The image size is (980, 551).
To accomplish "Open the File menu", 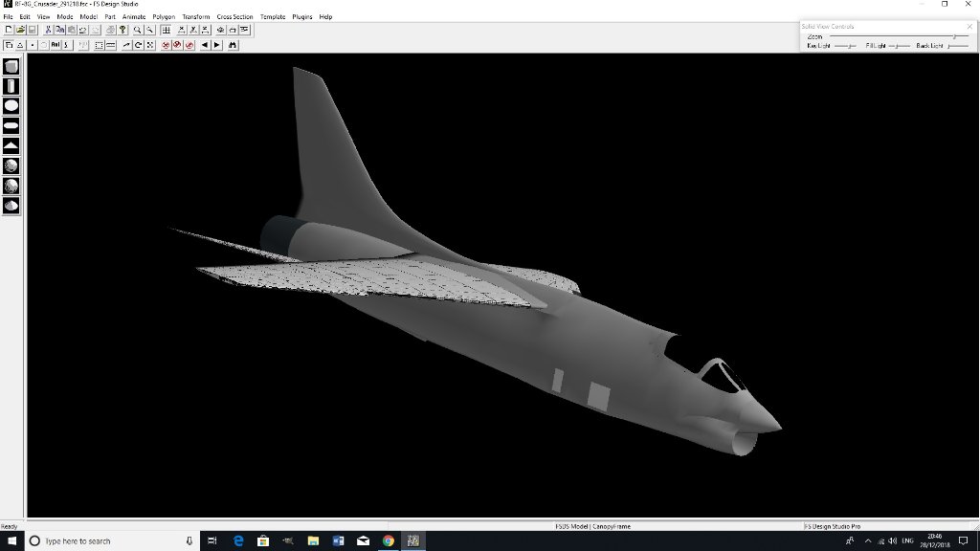I will tap(9, 17).
